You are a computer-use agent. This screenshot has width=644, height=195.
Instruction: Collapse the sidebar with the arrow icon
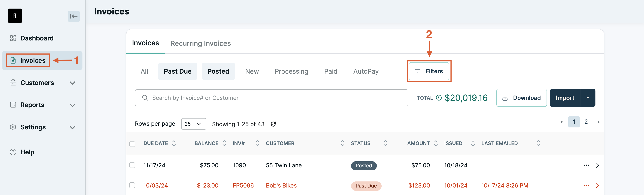click(74, 16)
